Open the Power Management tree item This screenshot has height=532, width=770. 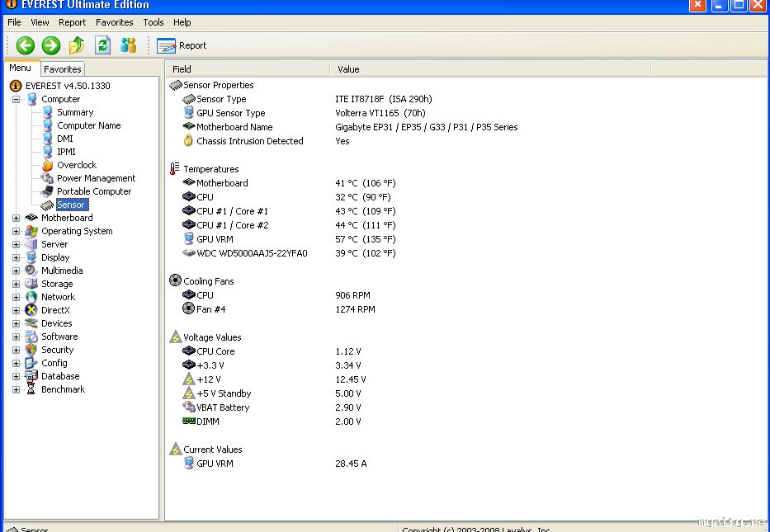click(96, 178)
